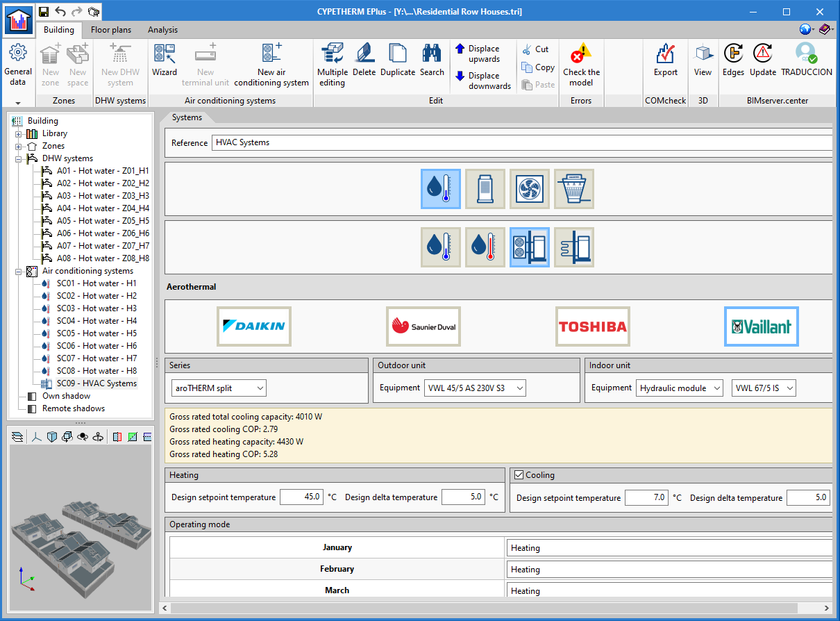Viewport: 840px width, 621px height.
Task: Select the Daikin manufacturer
Action: pyautogui.click(x=254, y=326)
